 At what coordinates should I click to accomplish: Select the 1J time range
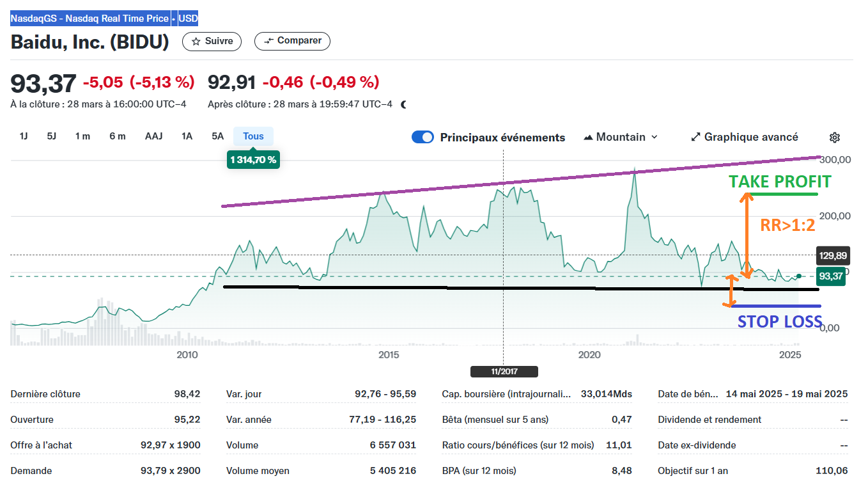coord(24,136)
